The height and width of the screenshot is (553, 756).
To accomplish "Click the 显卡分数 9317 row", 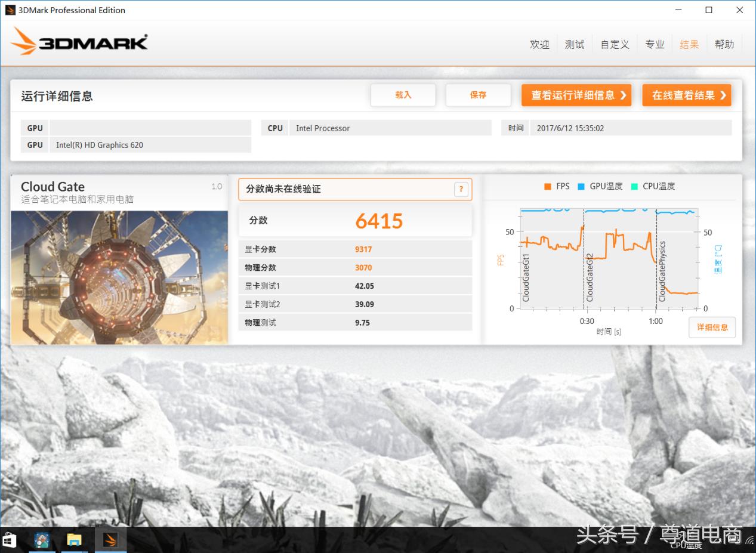I will 355,249.
